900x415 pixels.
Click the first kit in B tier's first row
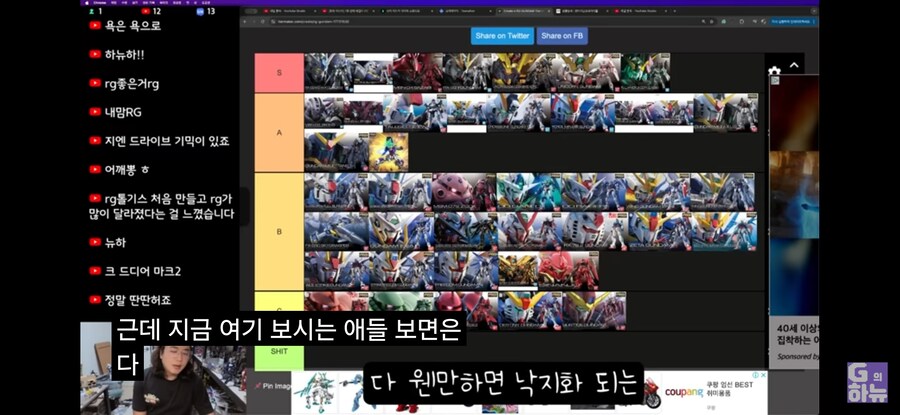pos(336,192)
